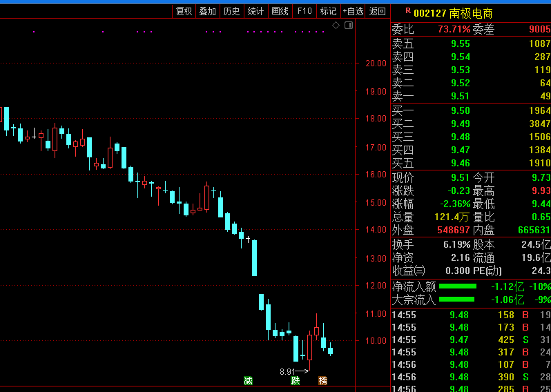The width and height of the screenshot is (551, 392).
Task: Click the 标记 mark button
Action: (328, 11)
